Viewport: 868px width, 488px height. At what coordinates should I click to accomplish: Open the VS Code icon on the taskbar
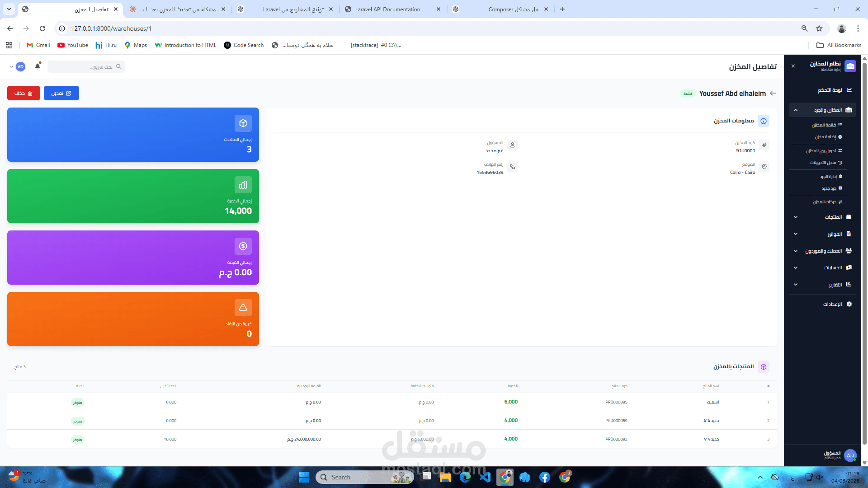(485, 477)
